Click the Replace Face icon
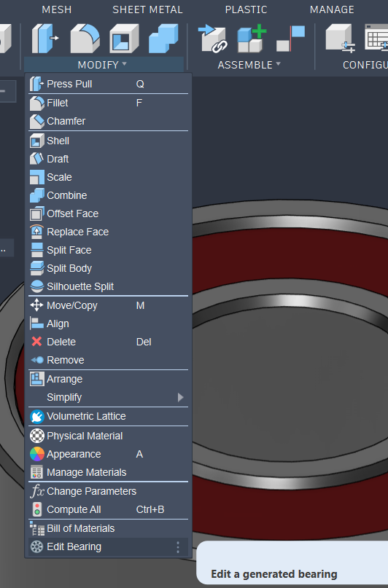The width and height of the screenshot is (388, 588). 36,232
